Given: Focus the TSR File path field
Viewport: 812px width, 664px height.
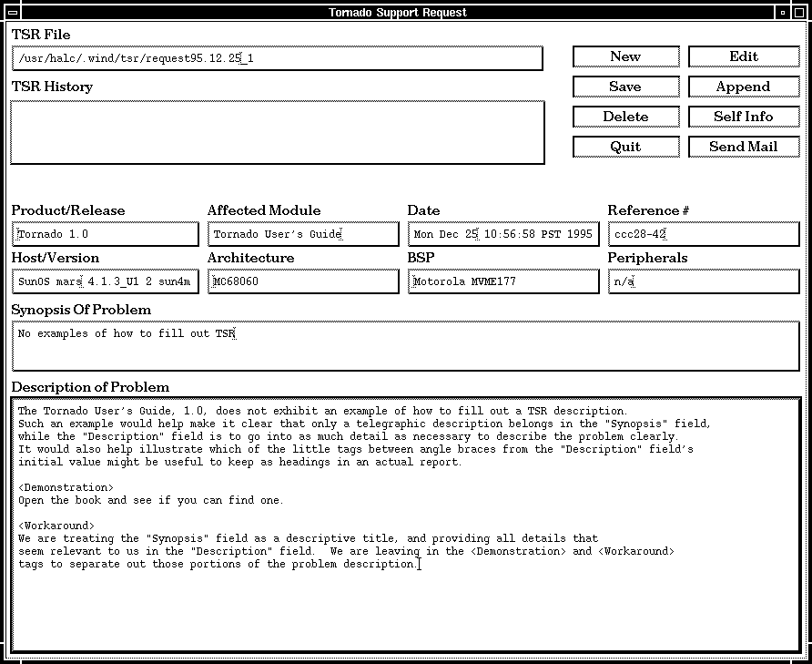Looking at the screenshot, I should [277, 58].
